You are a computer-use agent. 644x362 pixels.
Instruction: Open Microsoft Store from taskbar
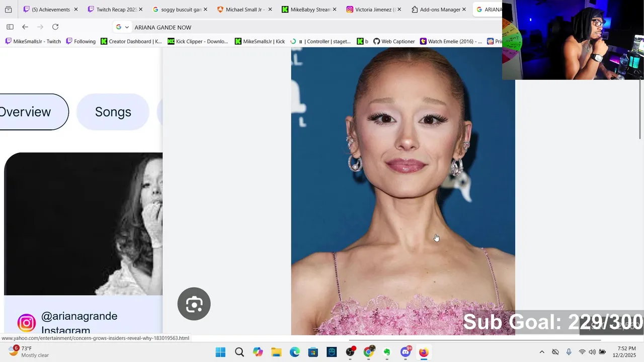coord(313,352)
